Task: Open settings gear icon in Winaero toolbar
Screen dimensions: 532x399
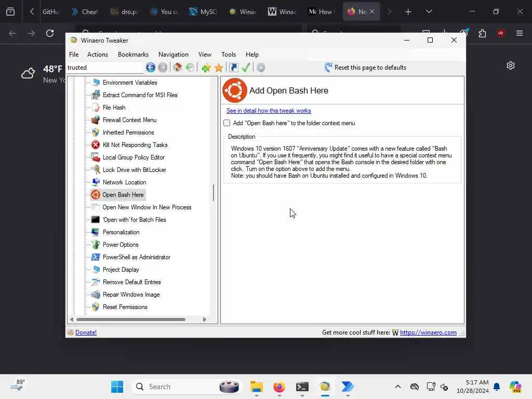Action: 261,68
